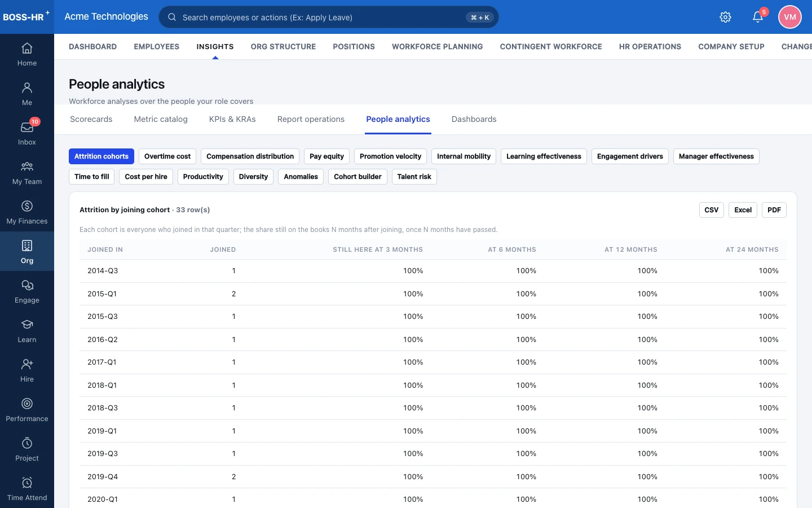Open Home in the sidebar

27,54
